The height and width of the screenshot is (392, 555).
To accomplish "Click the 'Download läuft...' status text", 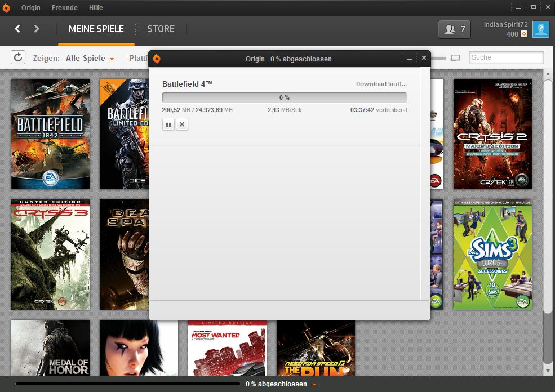I will coord(381,84).
